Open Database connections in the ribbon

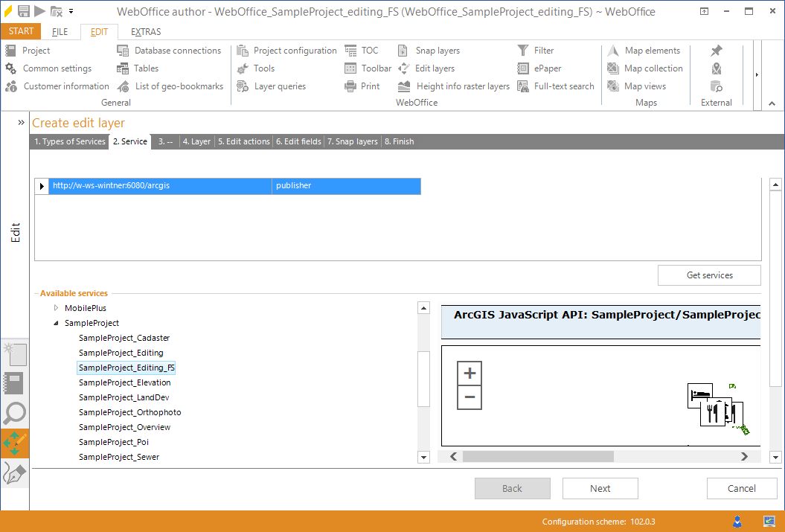(176, 50)
